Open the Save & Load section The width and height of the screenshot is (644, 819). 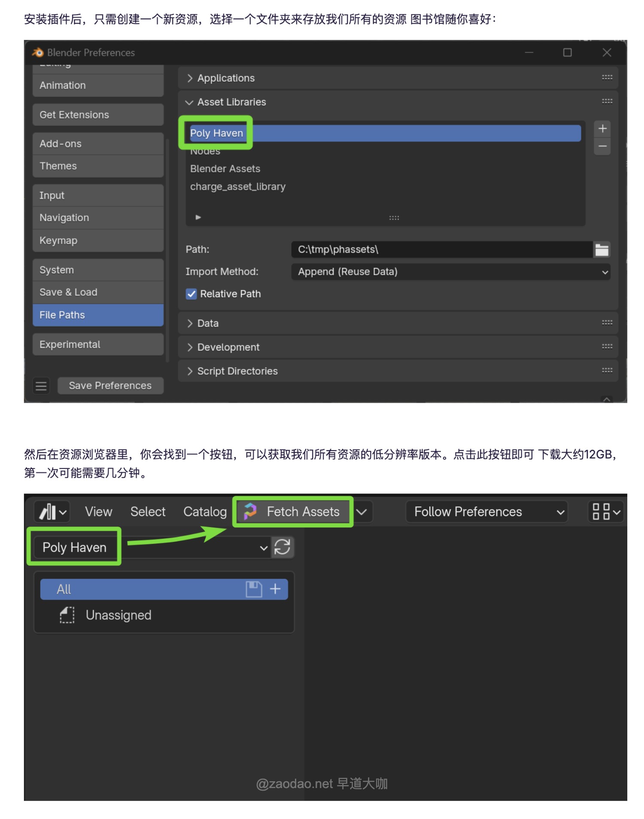(98, 292)
